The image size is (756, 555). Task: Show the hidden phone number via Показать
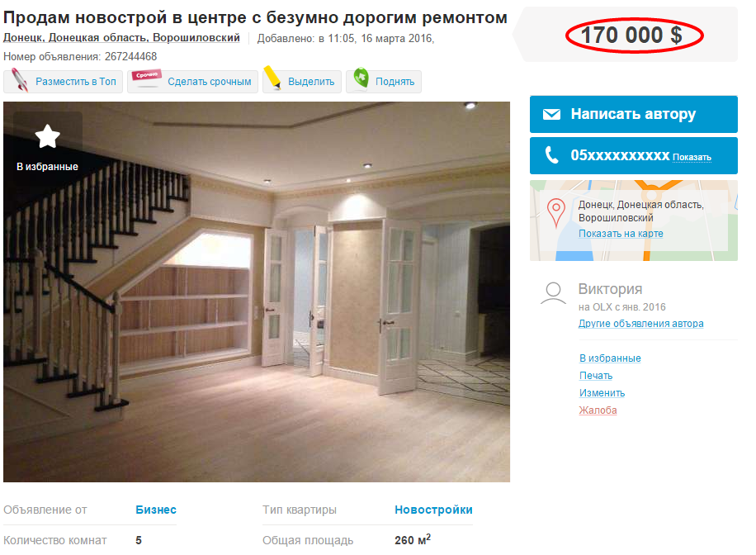click(x=692, y=157)
